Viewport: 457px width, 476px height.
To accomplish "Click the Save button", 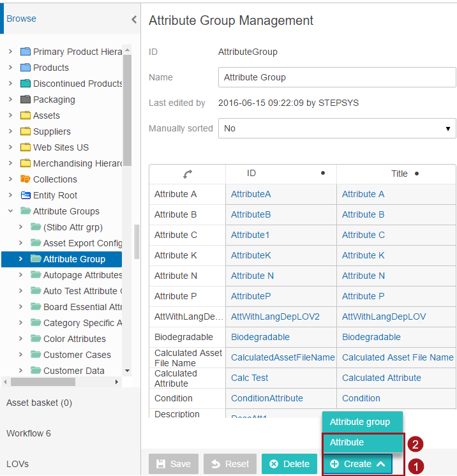I will [x=174, y=464].
